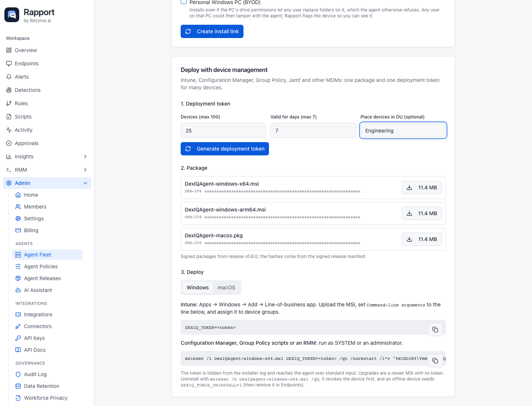Download DexIQAgent-windows-x64.msi package
The image size is (532, 406).
[x=422, y=187]
